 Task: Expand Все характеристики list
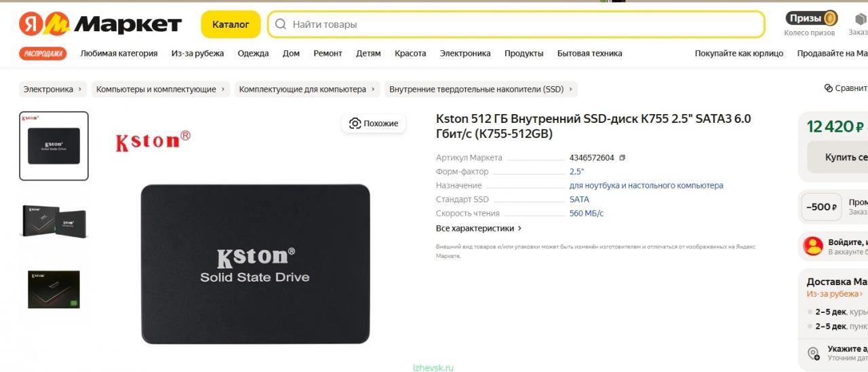point(479,228)
